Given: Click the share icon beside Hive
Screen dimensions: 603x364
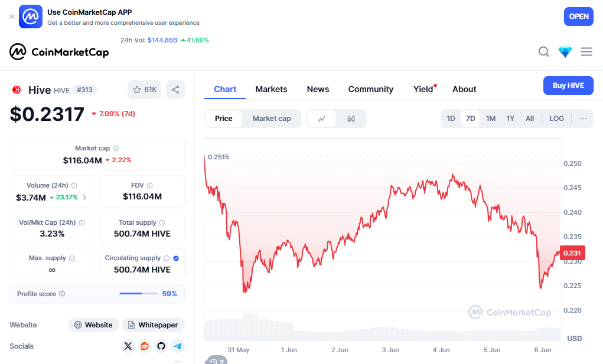Looking at the screenshot, I should tap(175, 90).
